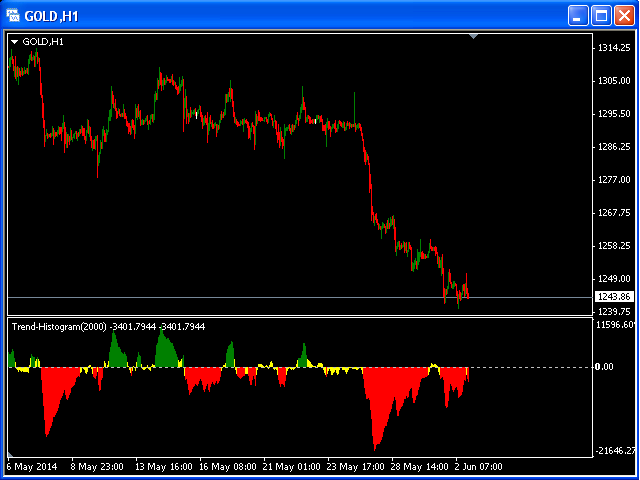
Task: Click the 6 May 2014 date label
Action: click(33, 466)
